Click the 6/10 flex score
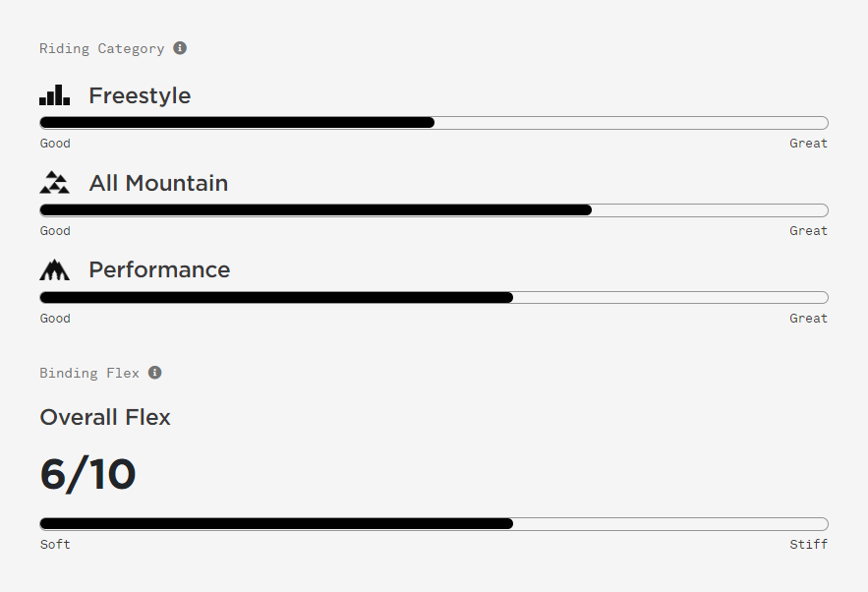The image size is (868, 592). point(88,475)
